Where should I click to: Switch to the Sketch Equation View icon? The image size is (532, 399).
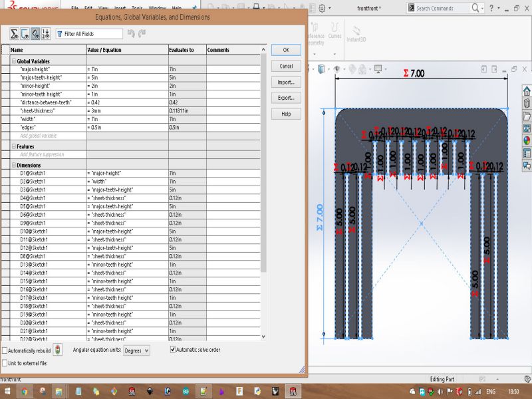[x=25, y=34]
